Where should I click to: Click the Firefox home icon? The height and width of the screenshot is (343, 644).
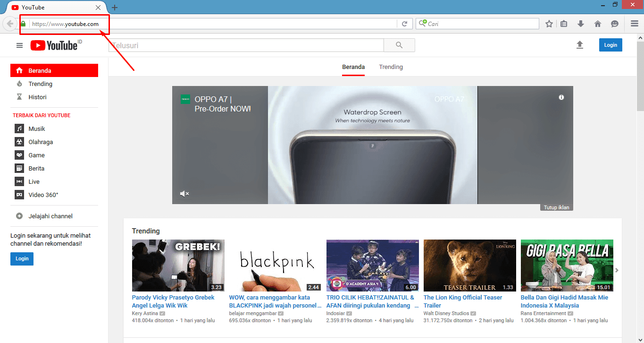click(x=598, y=24)
